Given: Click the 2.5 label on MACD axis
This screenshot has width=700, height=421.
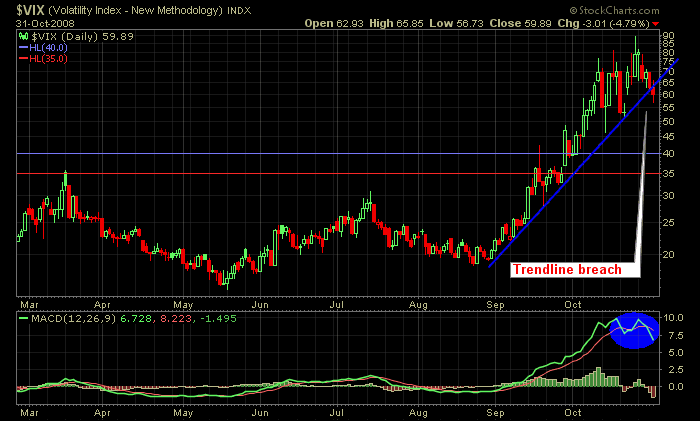Looking at the screenshot, I should click(676, 370).
